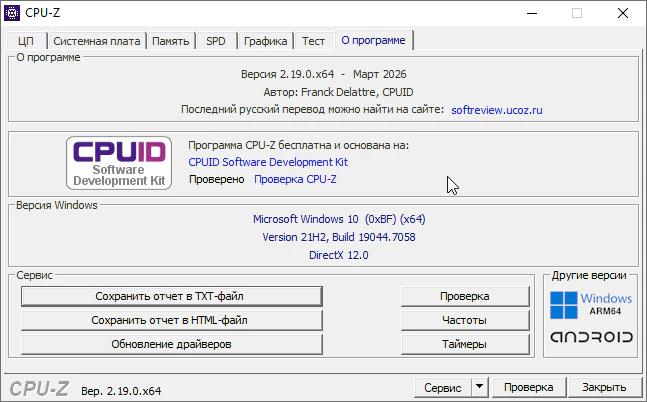Click the Проверка CPU-Z link
Screen dimensions: 647x402
295,179
